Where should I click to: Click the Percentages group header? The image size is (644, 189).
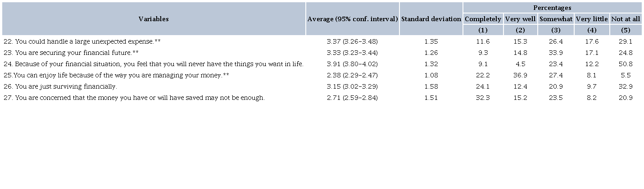pyautogui.click(x=552, y=8)
